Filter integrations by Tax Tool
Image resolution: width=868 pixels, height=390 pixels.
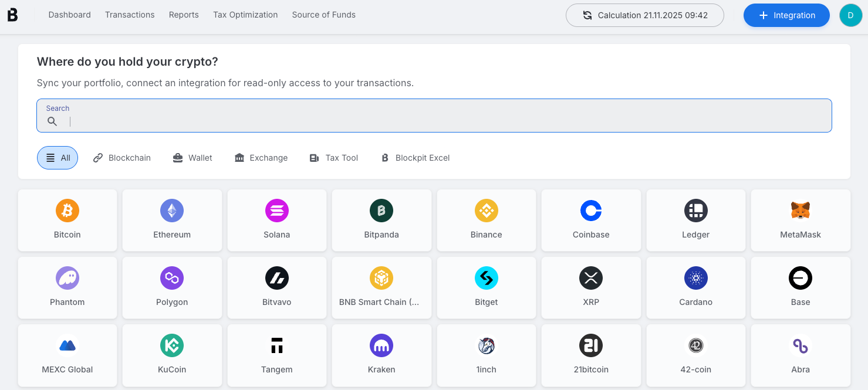(333, 158)
